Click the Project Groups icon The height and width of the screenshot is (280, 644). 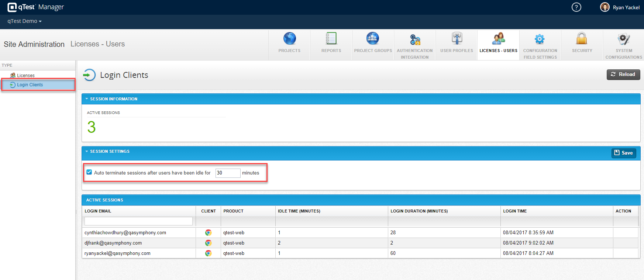tap(373, 39)
